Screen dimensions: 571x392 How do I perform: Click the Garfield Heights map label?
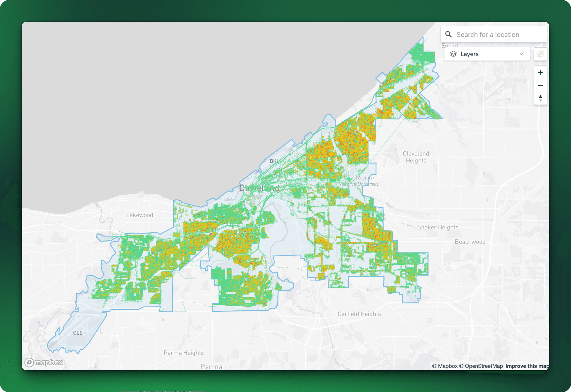[x=359, y=314]
